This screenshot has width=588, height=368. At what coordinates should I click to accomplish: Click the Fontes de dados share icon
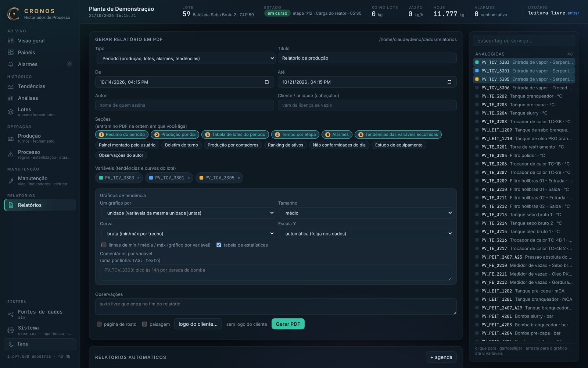click(x=11, y=314)
